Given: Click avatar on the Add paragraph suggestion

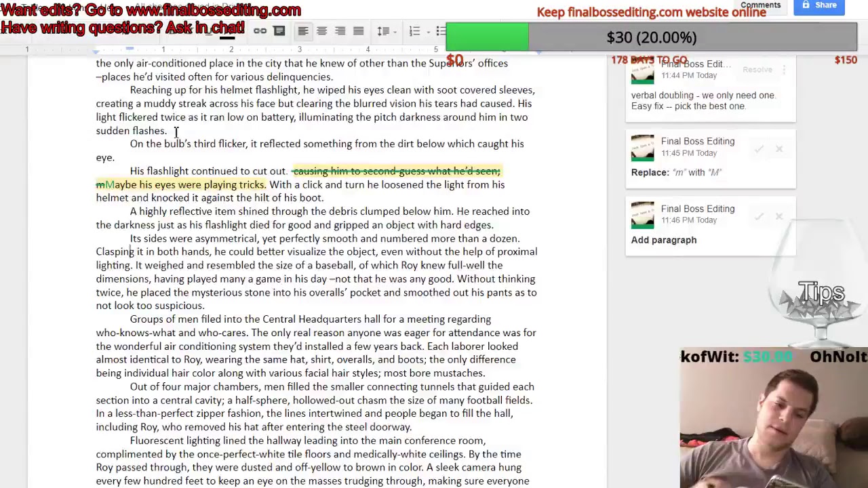Looking at the screenshot, I should point(643,215).
